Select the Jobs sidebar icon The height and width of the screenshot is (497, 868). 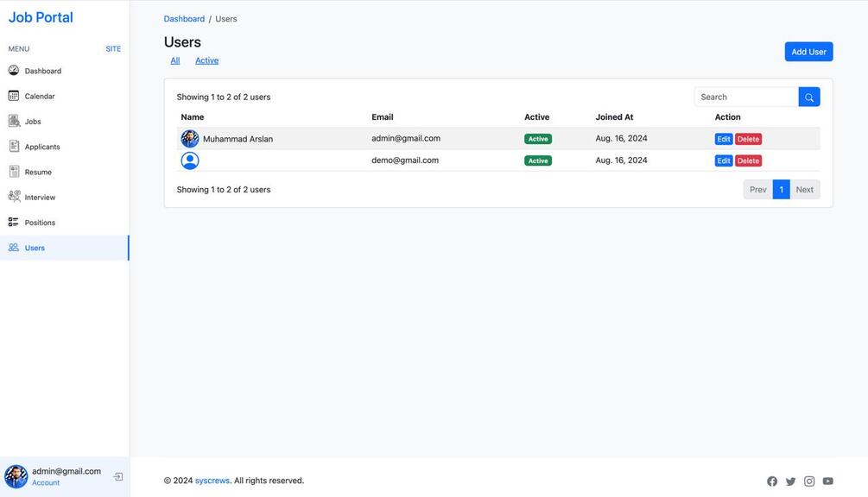(x=14, y=121)
